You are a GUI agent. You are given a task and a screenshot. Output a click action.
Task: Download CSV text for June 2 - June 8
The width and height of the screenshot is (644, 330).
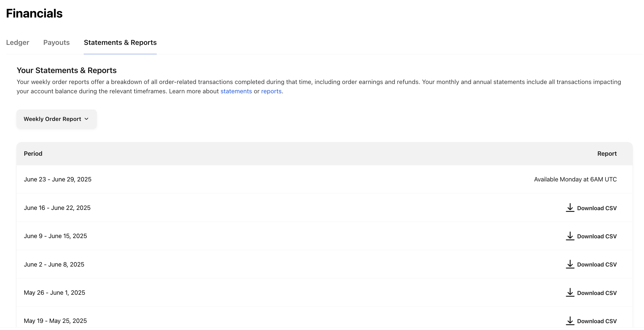tap(597, 265)
